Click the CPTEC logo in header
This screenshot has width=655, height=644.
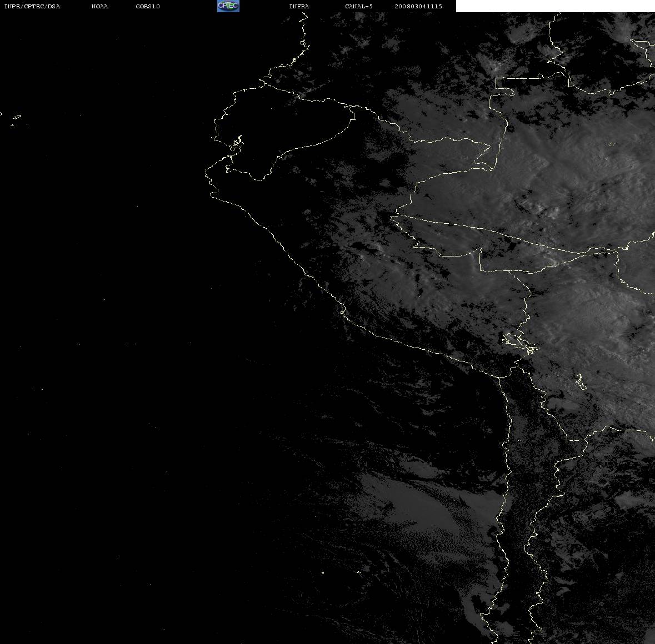228,6
